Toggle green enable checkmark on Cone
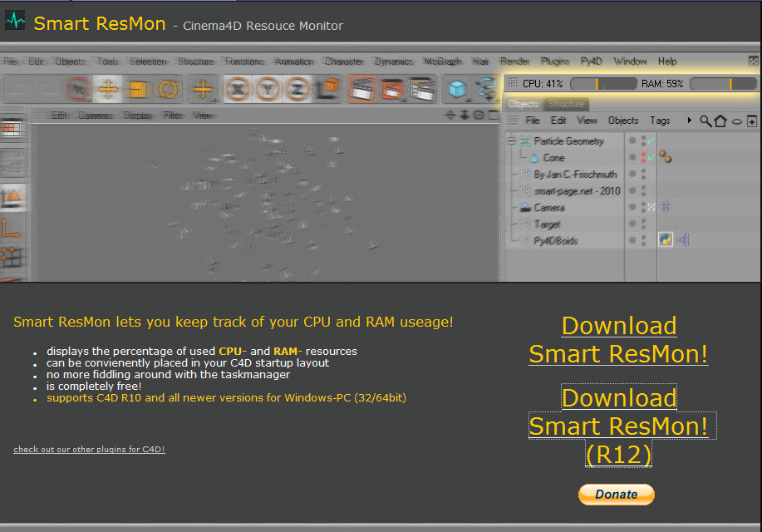The width and height of the screenshot is (762, 532). click(651, 156)
